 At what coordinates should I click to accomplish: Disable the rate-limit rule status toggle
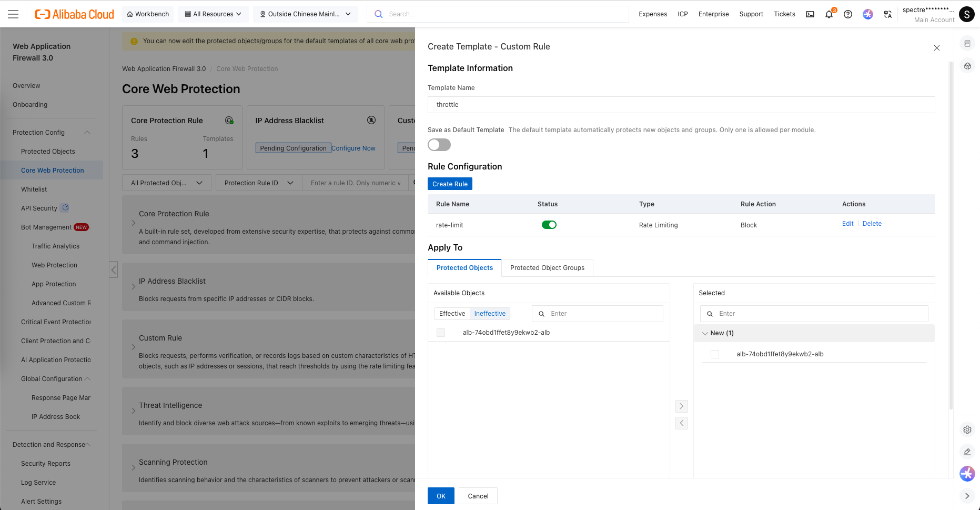[549, 225]
